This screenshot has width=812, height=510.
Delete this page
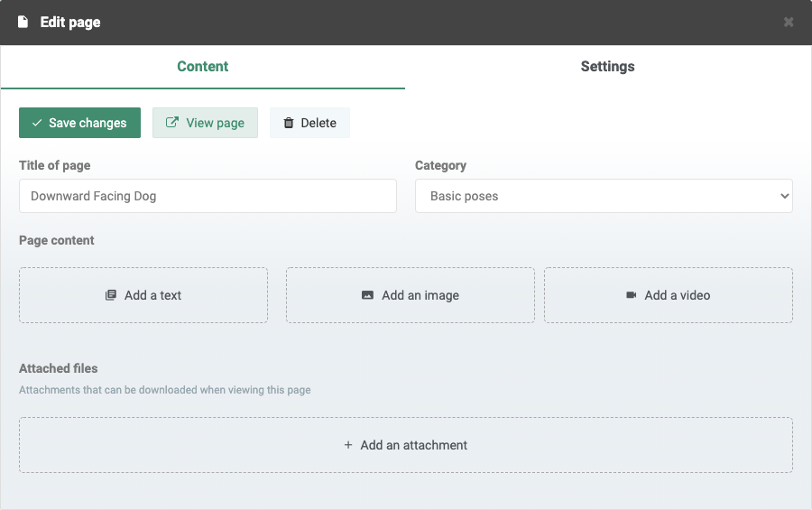[x=309, y=123]
